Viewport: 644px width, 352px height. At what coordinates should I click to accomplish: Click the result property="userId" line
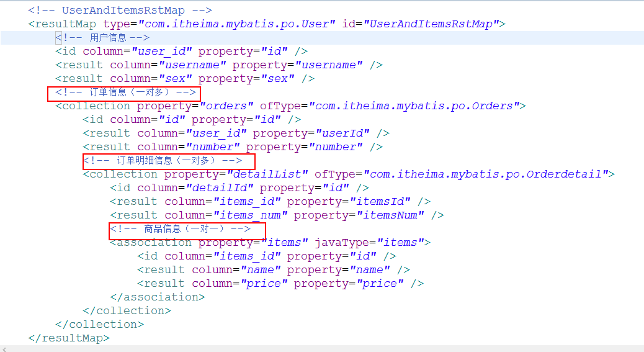pos(236,133)
